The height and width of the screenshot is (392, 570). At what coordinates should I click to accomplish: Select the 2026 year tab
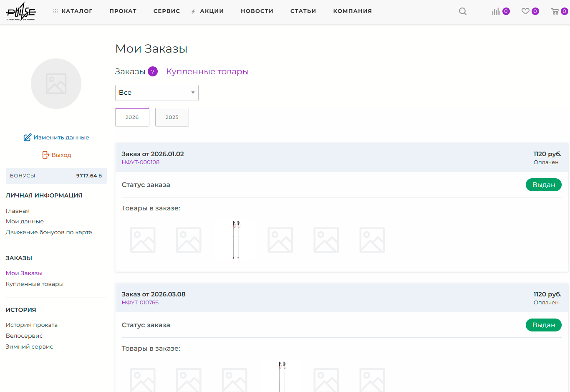[132, 117]
